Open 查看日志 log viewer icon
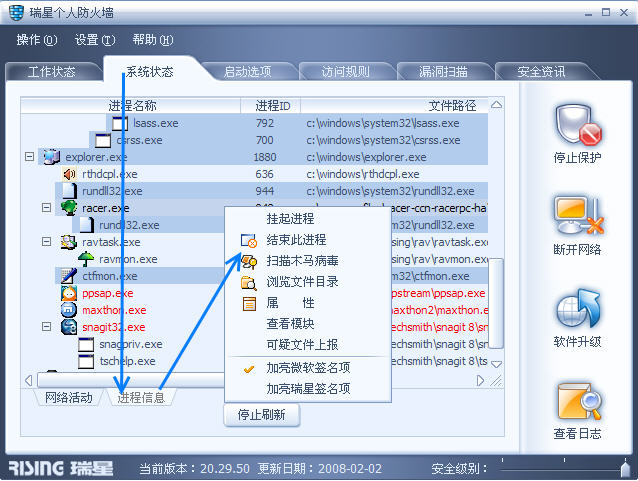The height and width of the screenshot is (481, 638). point(579,402)
